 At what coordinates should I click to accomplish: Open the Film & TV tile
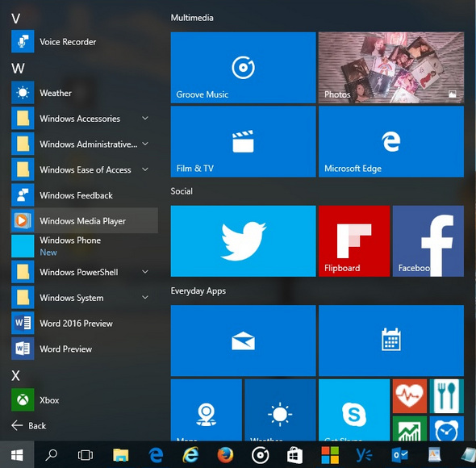(243, 141)
